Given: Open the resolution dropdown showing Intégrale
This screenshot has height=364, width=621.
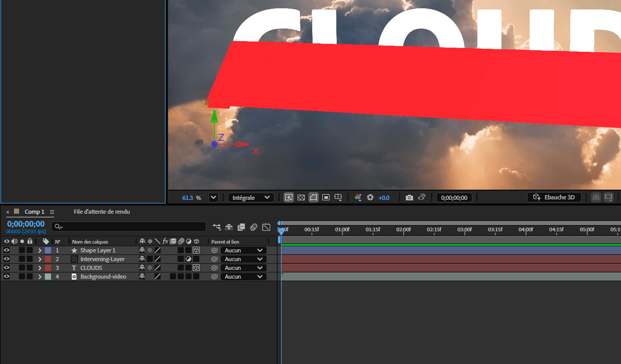Looking at the screenshot, I should click(x=251, y=197).
